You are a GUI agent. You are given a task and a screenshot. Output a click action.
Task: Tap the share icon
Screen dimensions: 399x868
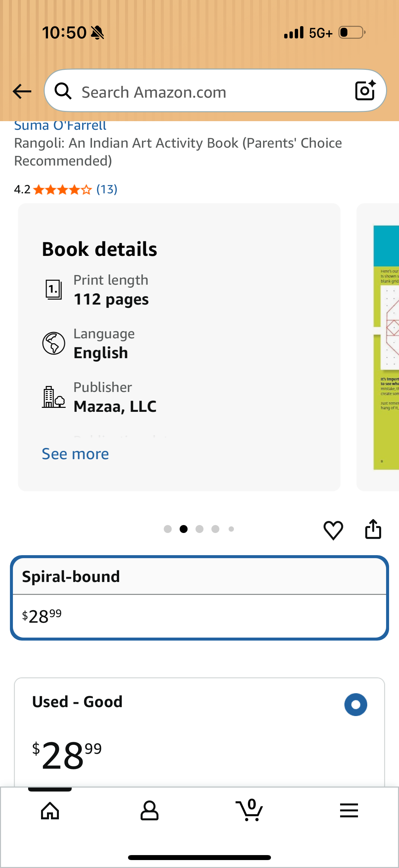click(373, 529)
